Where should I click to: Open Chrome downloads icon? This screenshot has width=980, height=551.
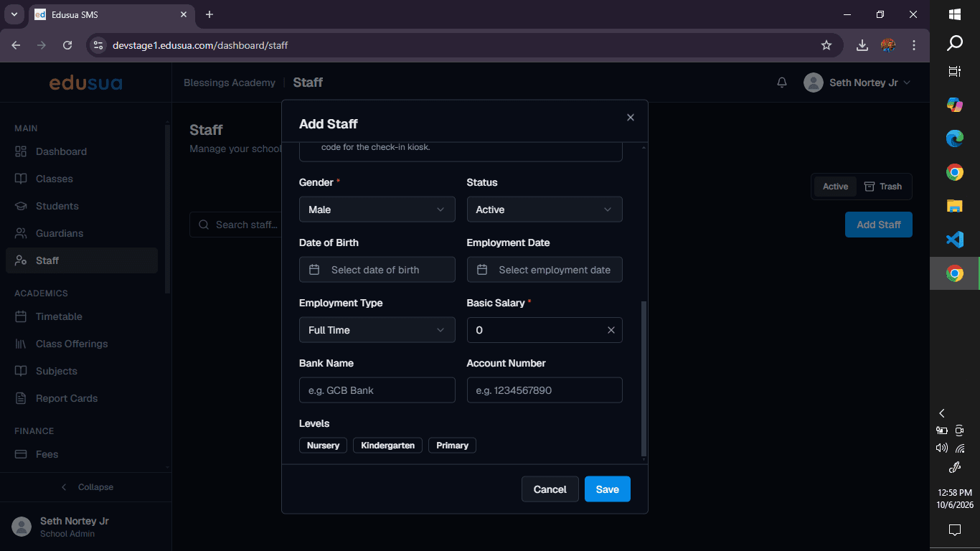(862, 45)
